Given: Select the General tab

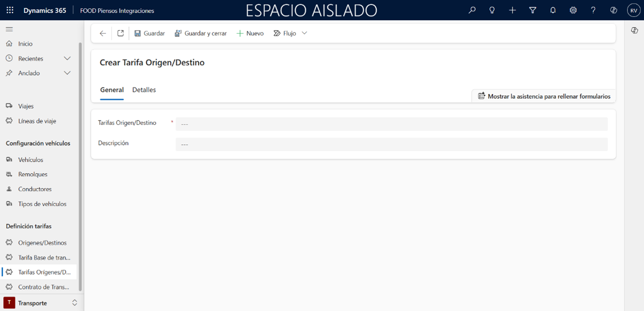Looking at the screenshot, I should pos(112,90).
